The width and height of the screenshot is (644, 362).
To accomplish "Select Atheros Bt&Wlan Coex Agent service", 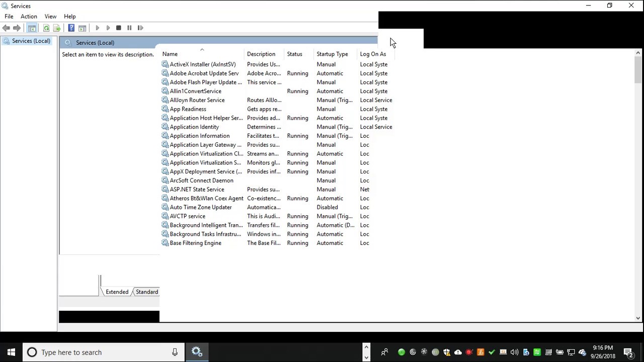I will tap(206, 199).
